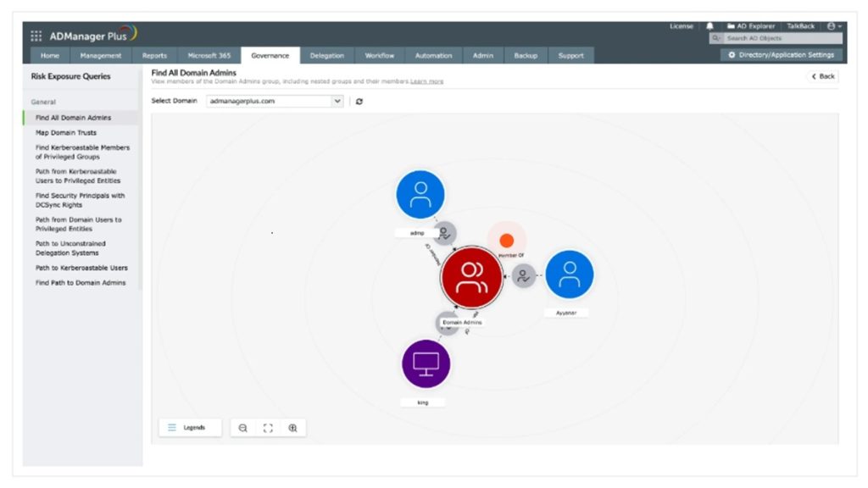Refresh the domain with the reload icon
Viewport: 868px width, 488px height.
tap(359, 101)
